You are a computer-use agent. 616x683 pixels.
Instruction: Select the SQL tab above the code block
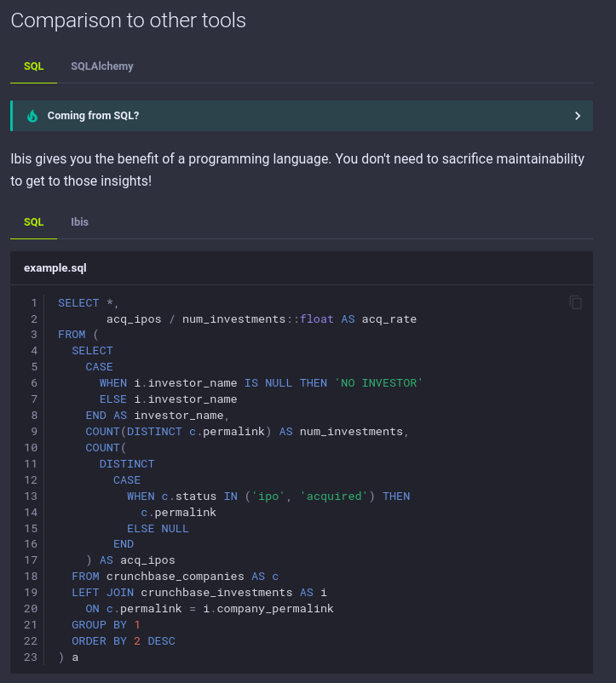click(33, 221)
